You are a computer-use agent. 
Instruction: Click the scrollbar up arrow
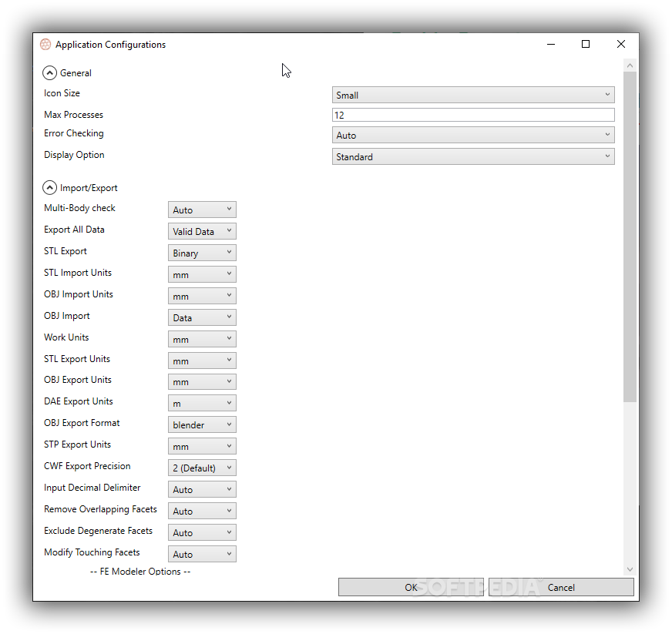click(630, 65)
